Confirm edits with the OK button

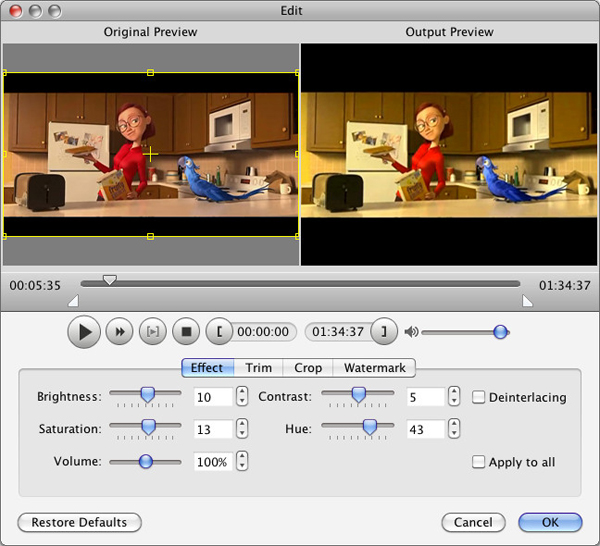coord(550,522)
